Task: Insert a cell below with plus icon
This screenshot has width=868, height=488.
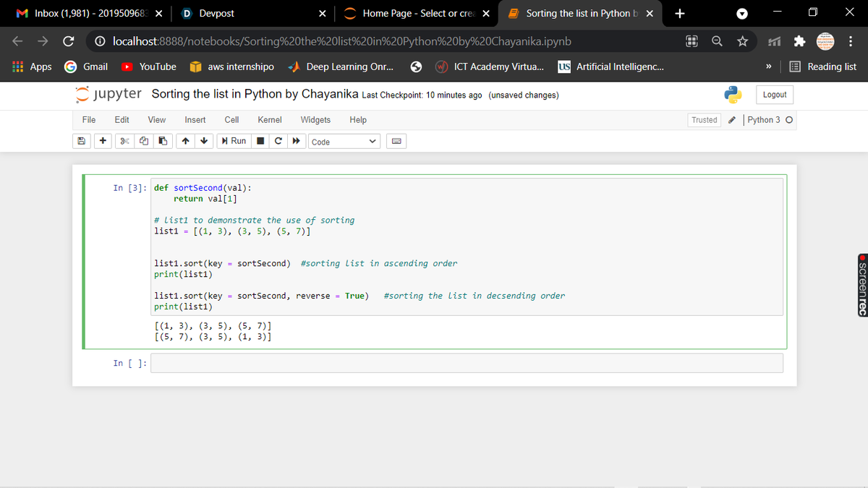Action: 104,142
